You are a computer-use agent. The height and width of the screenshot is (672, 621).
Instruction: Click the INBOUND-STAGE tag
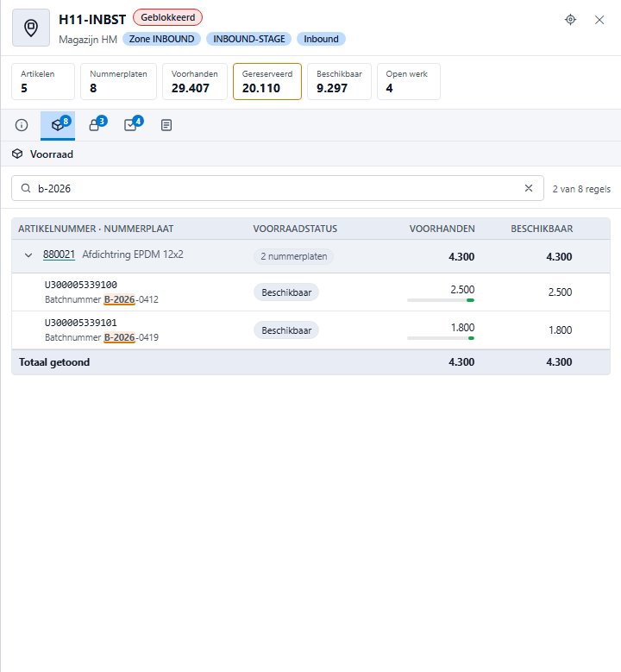tap(249, 39)
